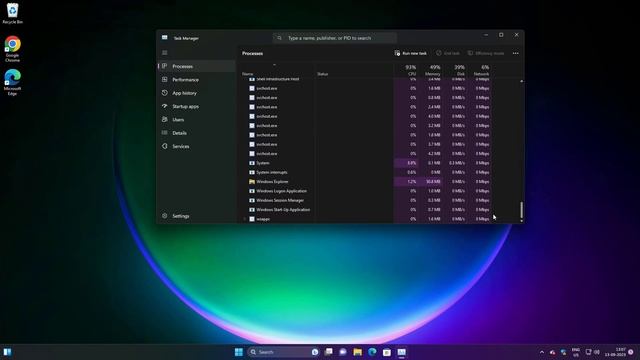Open the clock and date in the taskbar
The width and height of the screenshot is (640, 360).
[x=616, y=352]
